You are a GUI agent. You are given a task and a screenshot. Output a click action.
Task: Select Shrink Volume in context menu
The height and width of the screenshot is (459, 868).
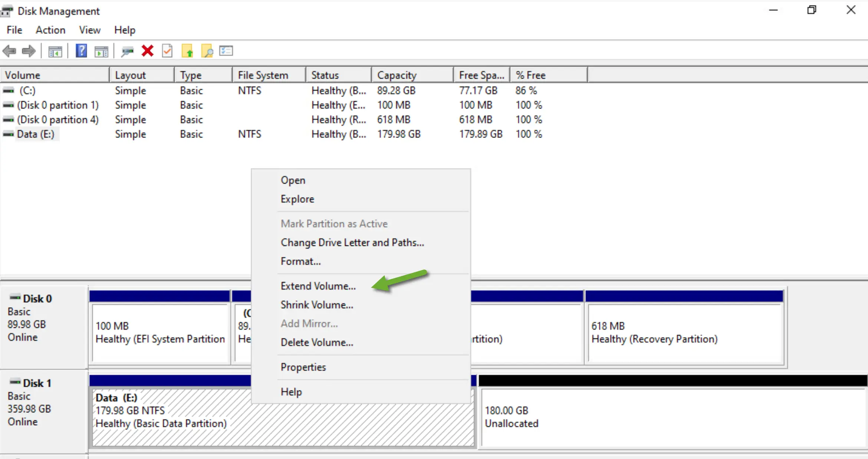(317, 305)
